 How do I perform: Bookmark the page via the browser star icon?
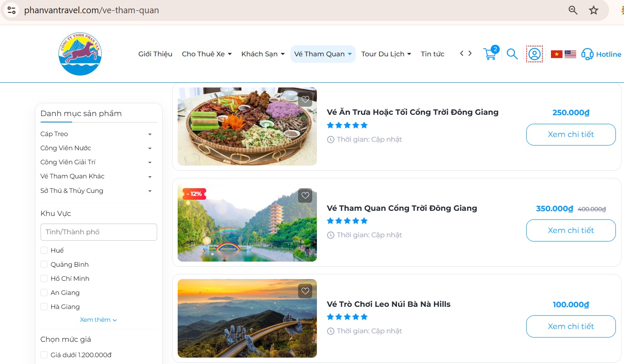tap(594, 10)
